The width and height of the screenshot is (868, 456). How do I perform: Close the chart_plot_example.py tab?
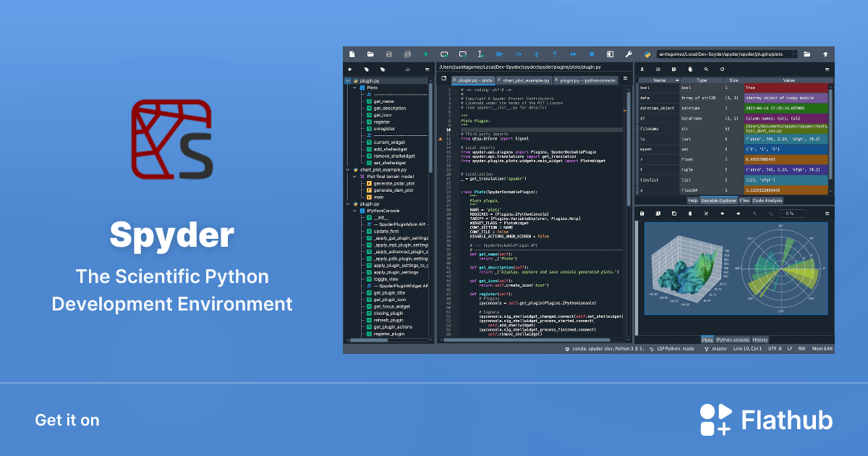(x=501, y=80)
